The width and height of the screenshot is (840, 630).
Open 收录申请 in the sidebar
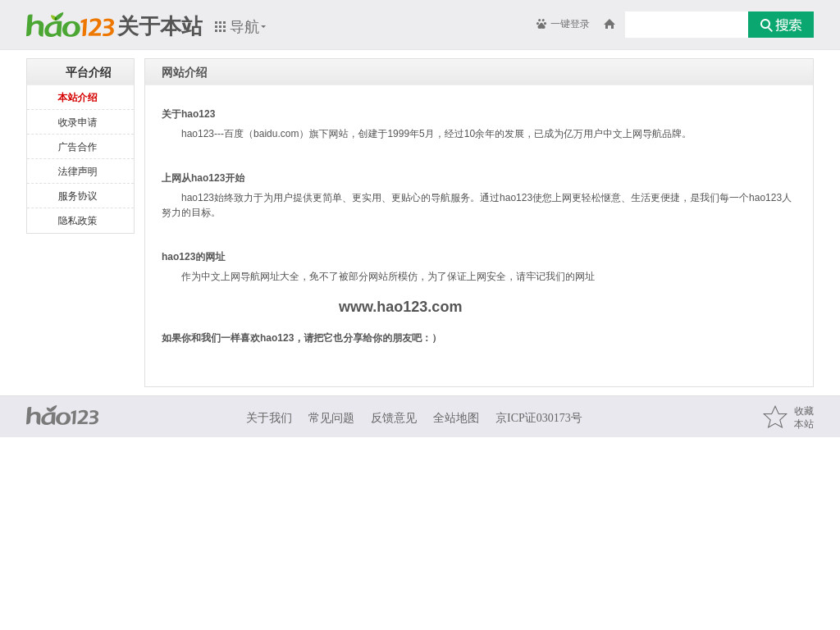pos(78,122)
